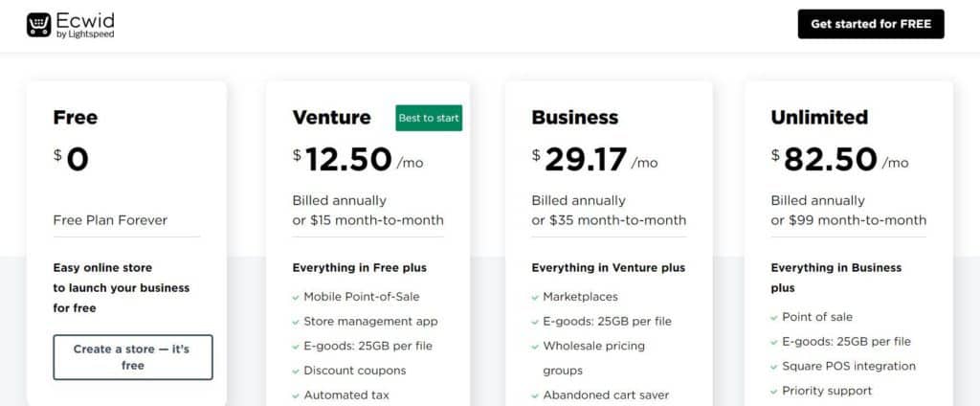
Task: Select the Business plan heading
Action: (574, 118)
